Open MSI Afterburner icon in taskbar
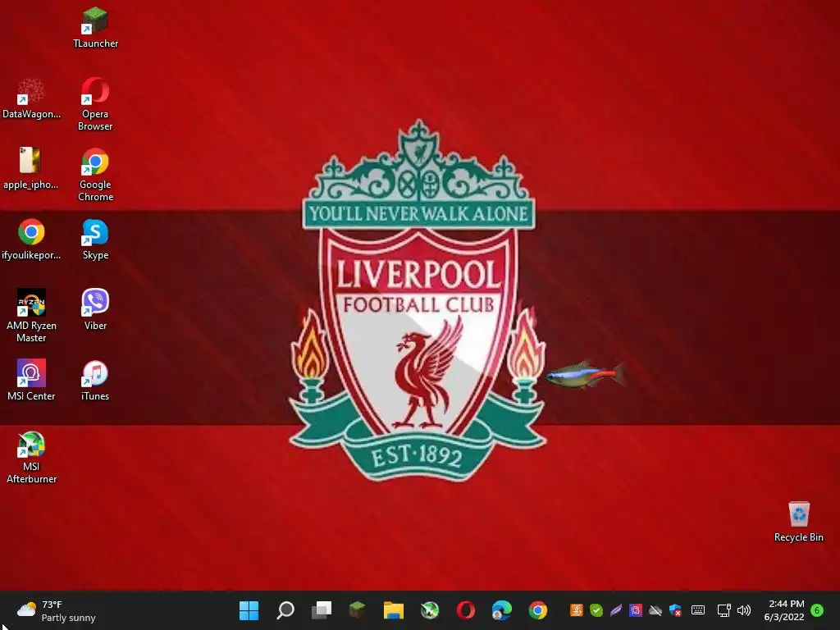The width and height of the screenshot is (840, 630). tap(430, 610)
